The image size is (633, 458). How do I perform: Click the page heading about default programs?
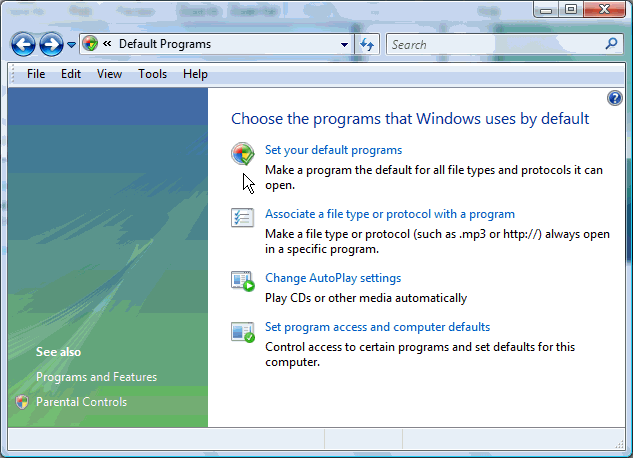point(410,119)
